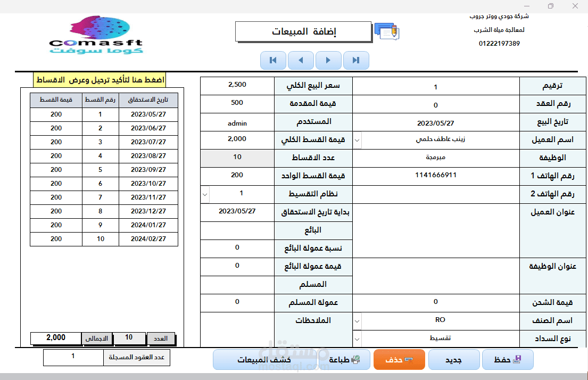
Task: Click اضغط هنا لتأكيد ترحيل وعرض الاقساط
Action: click(x=100, y=80)
